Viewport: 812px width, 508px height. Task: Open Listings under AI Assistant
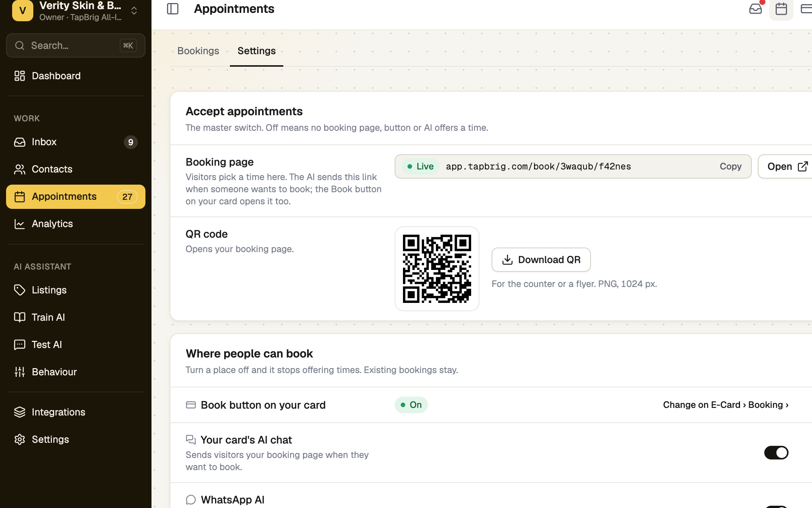coord(76,290)
